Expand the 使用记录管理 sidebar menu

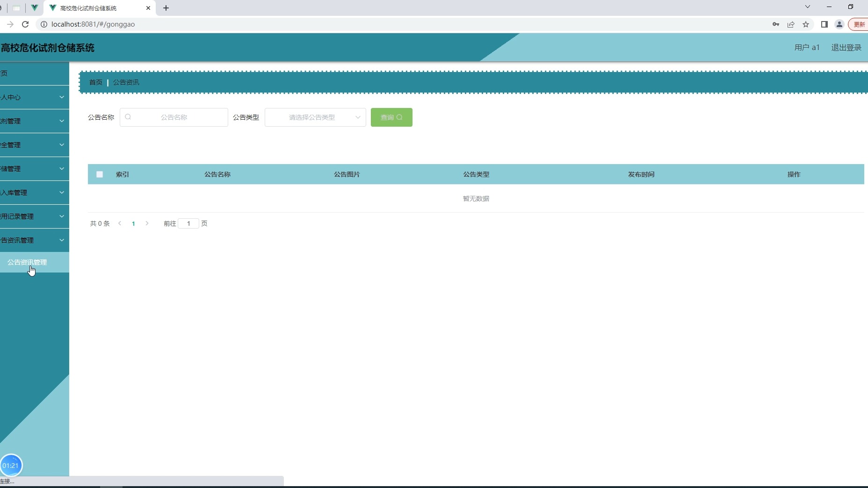(35, 216)
